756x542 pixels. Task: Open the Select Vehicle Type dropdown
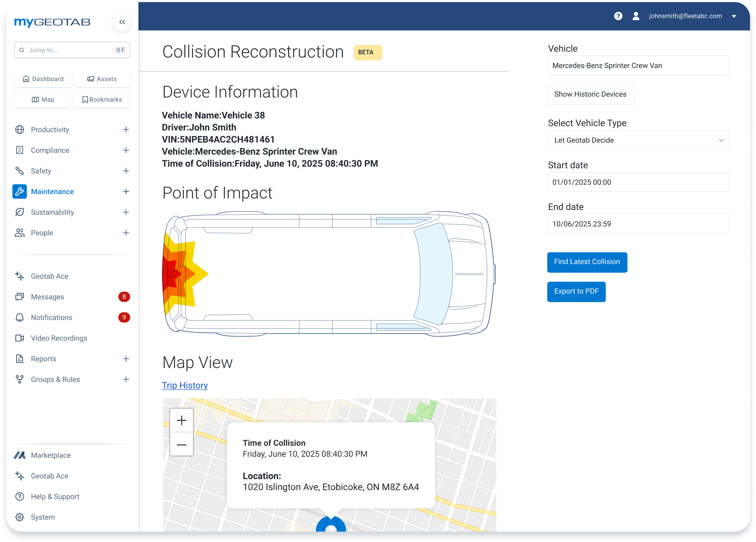click(638, 140)
